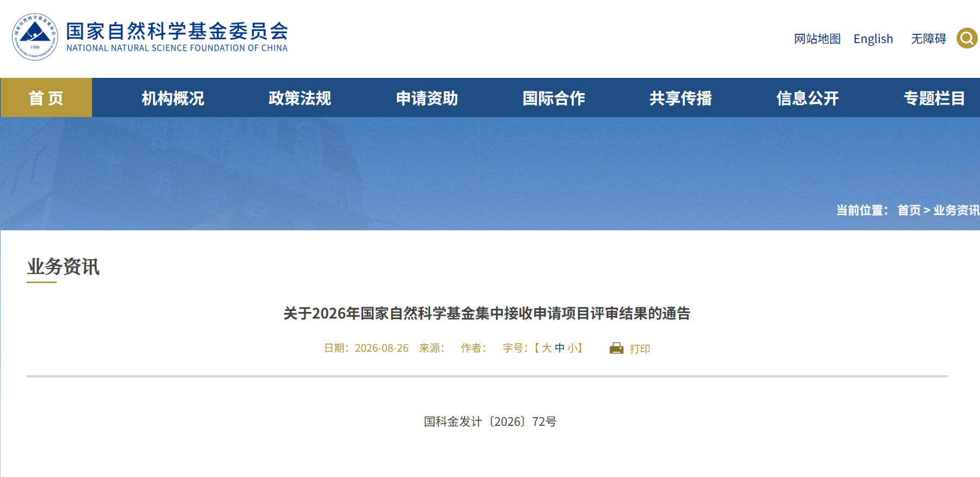The image size is (980, 477).
Task: Click the 打印 print link
Action: coord(640,348)
